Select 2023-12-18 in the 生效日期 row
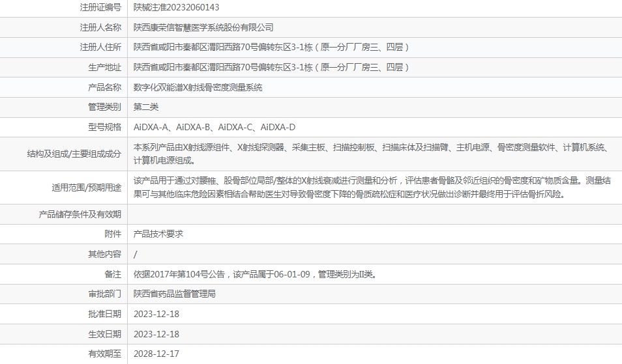Viewport: 622px width, 364px height. (156, 334)
